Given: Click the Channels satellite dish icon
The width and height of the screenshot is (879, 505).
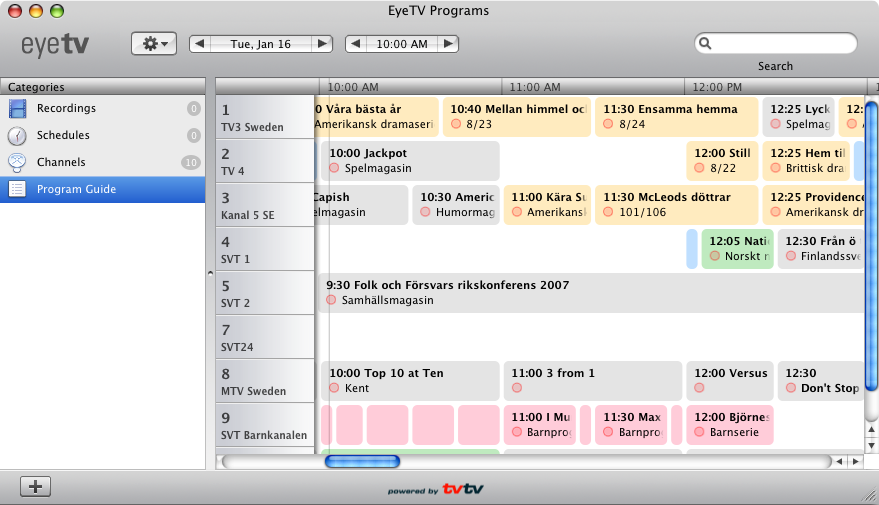Looking at the screenshot, I should pos(18,162).
